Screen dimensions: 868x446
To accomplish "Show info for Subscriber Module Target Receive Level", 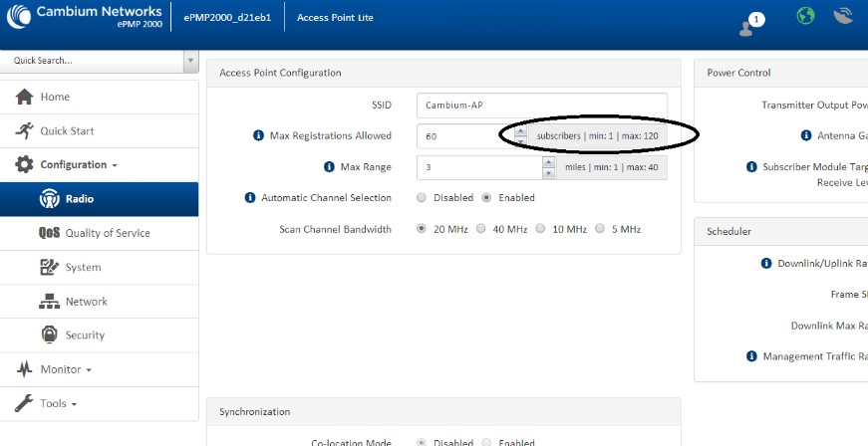I will (x=751, y=166).
